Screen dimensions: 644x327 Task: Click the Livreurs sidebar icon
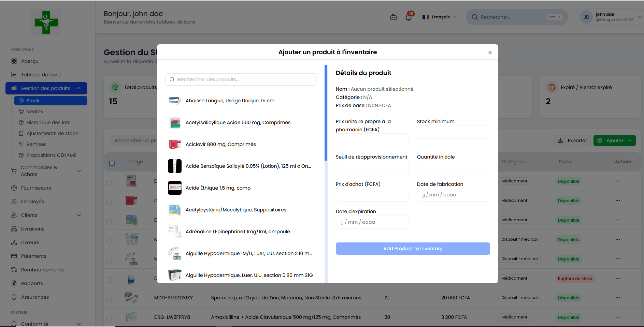[14, 242]
